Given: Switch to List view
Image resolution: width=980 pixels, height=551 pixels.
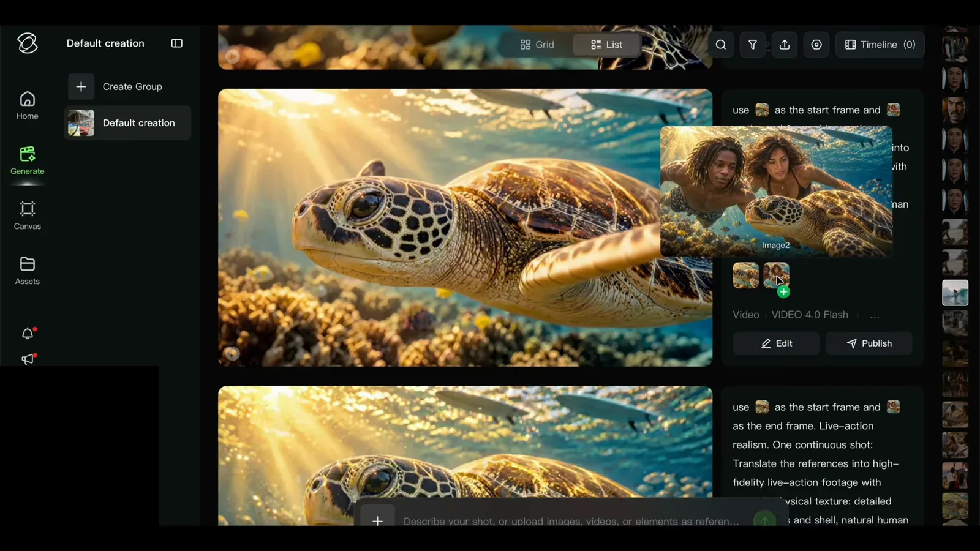Looking at the screenshot, I should click(x=606, y=45).
